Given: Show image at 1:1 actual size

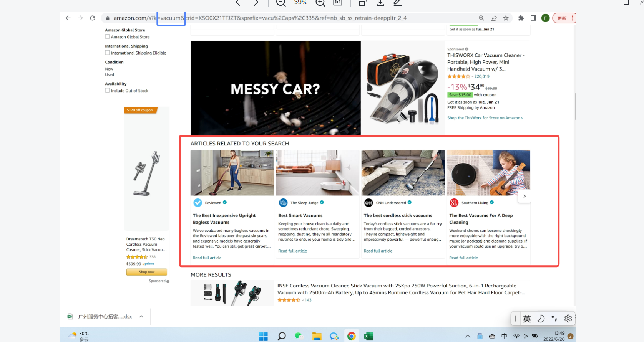Looking at the screenshot, I should point(338,3).
